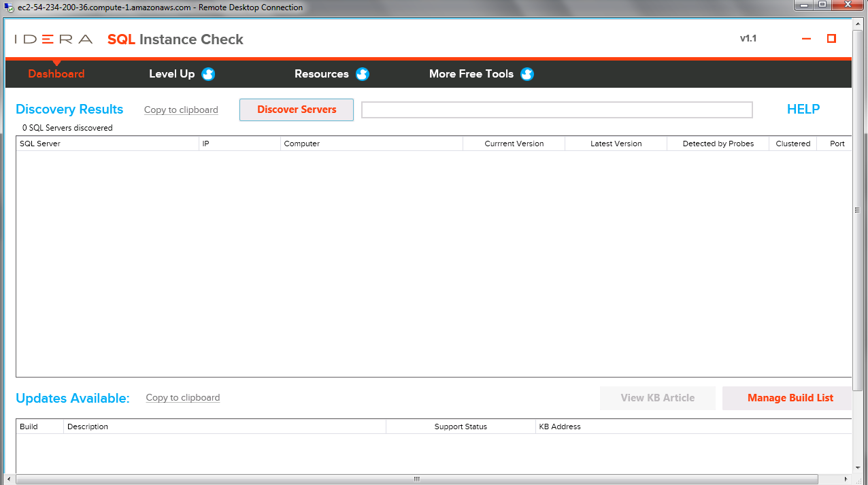868x485 pixels.
Task: Click the orange minimize dash icon in app header
Action: pyautogui.click(x=807, y=39)
